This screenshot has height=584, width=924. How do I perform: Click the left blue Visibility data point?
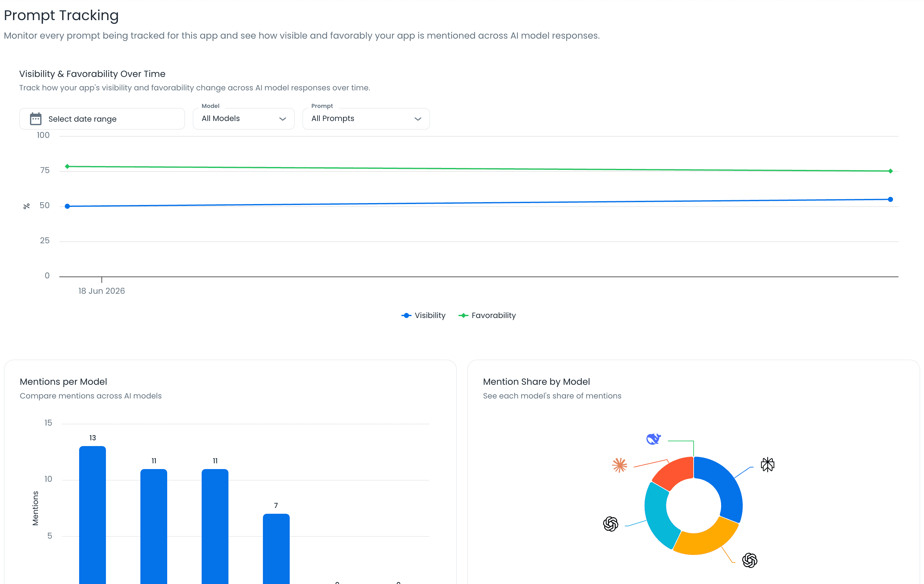[x=68, y=207]
